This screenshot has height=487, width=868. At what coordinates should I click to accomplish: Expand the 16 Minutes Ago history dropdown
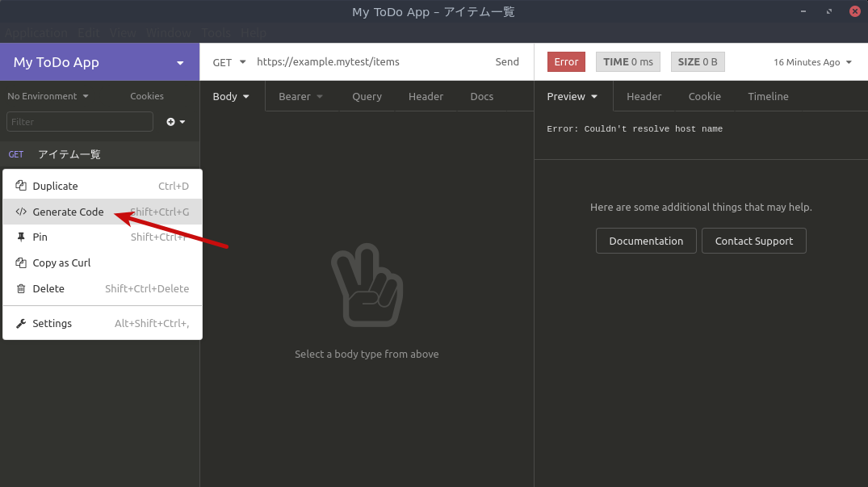812,62
